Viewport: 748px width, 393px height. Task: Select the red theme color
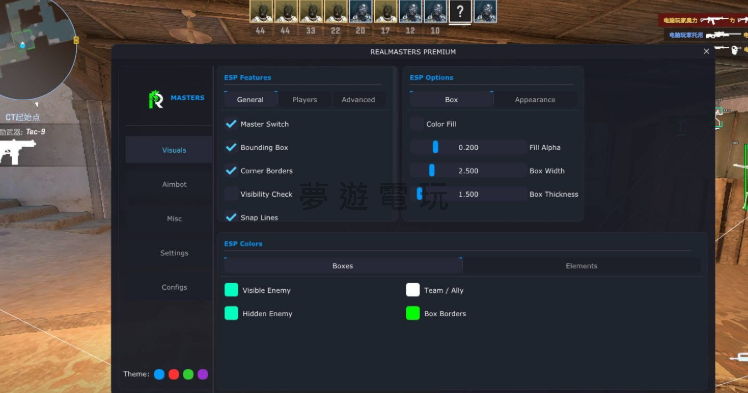tap(174, 374)
